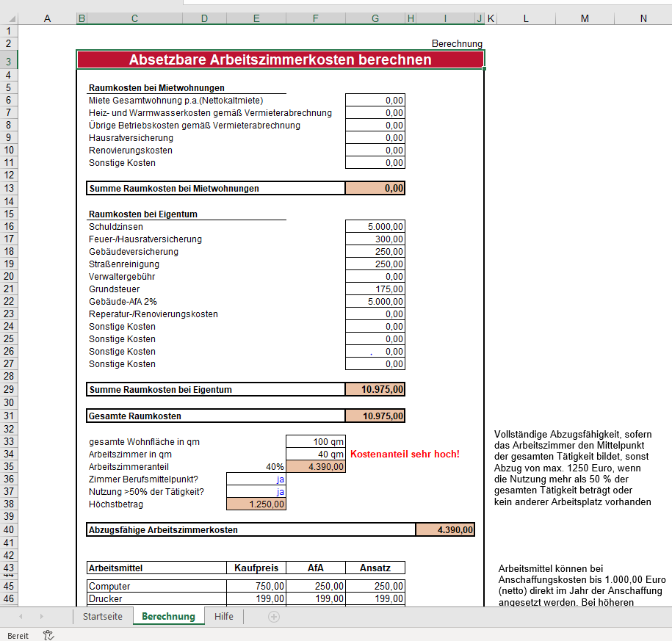Add a new sheet with plus icon

point(274,617)
